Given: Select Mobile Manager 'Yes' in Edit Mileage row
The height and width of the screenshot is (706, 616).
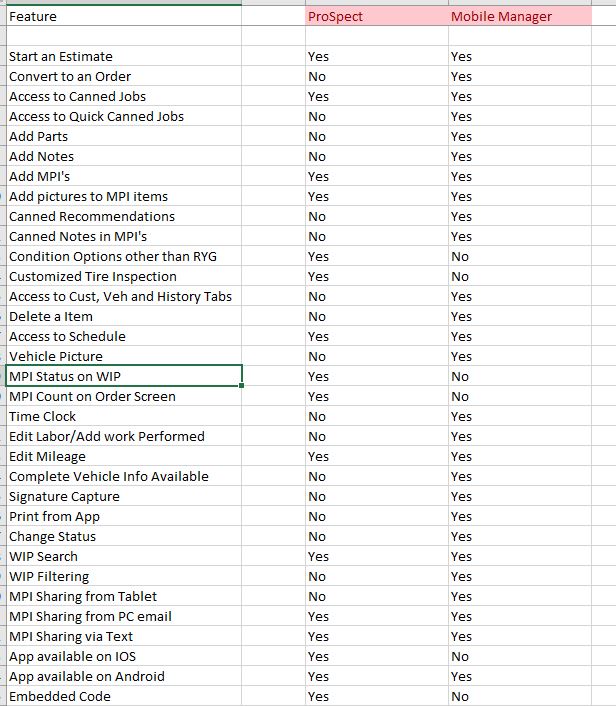Looking at the screenshot, I should point(520,456).
